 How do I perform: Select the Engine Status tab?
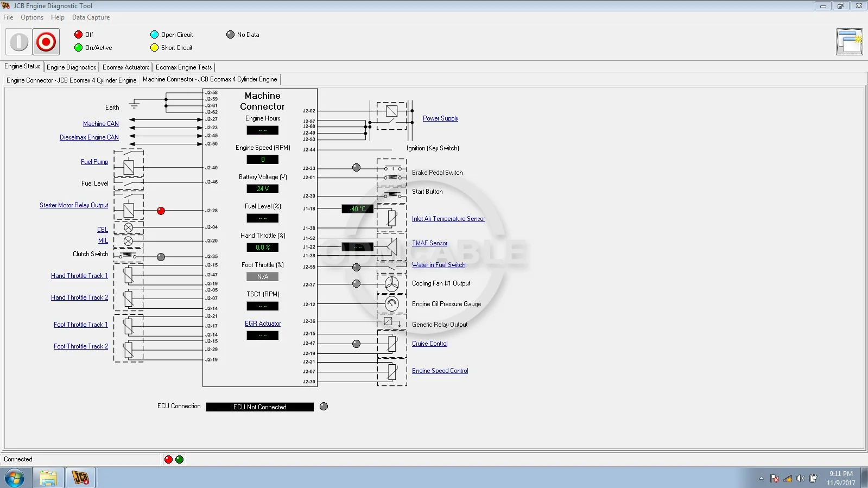22,66
